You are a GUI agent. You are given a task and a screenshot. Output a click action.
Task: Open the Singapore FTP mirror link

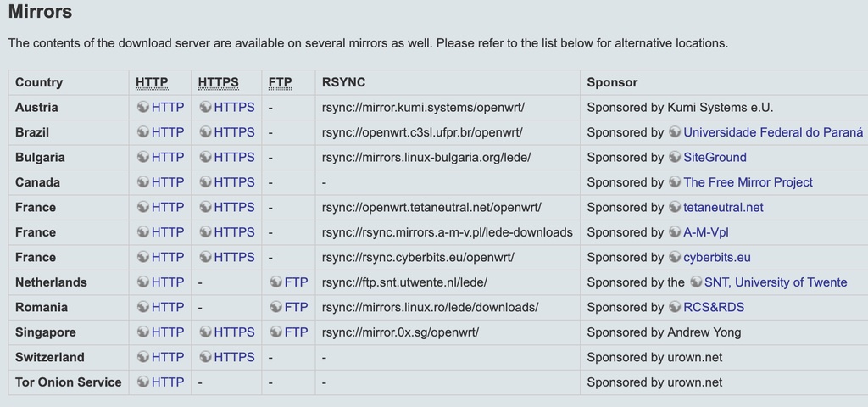[x=296, y=332]
